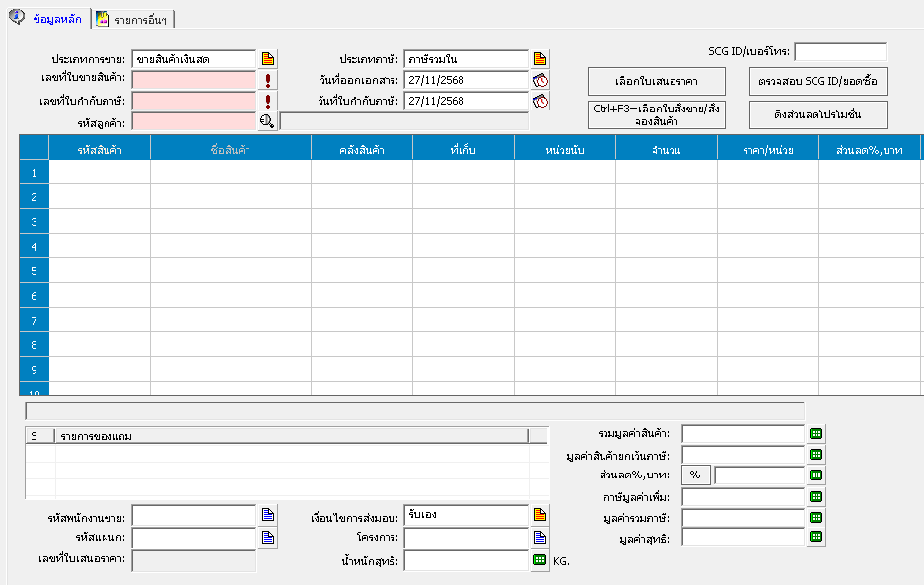Open the ประเภทภาษี selection list icon

[x=539, y=59]
